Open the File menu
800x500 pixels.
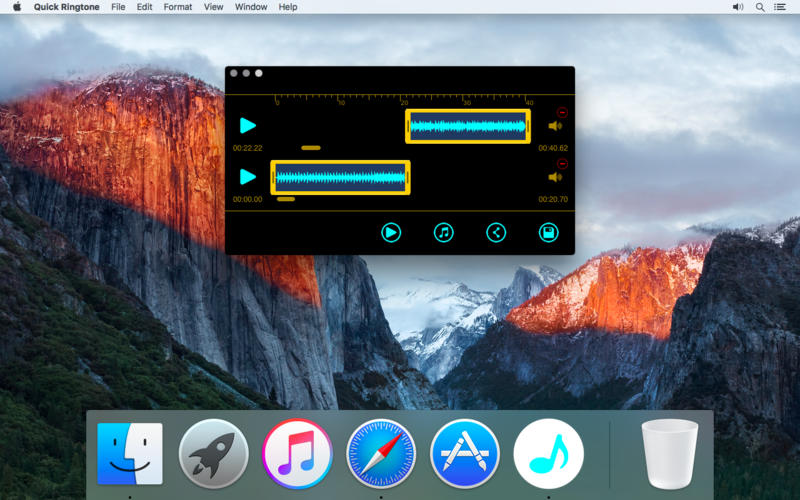click(x=118, y=7)
